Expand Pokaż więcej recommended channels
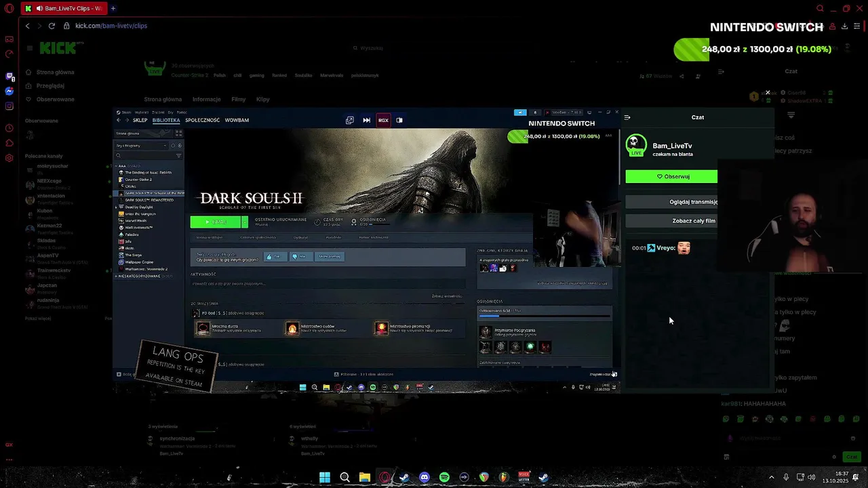Image resolution: width=868 pixels, height=488 pixels. pyautogui.click(x=38, y=318)
